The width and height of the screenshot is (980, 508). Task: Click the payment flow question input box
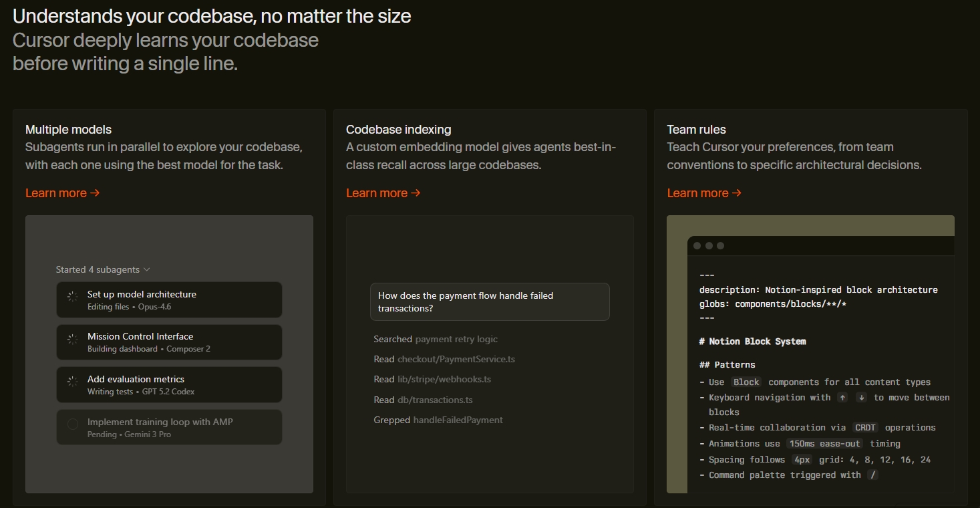[x=490, y=301]
